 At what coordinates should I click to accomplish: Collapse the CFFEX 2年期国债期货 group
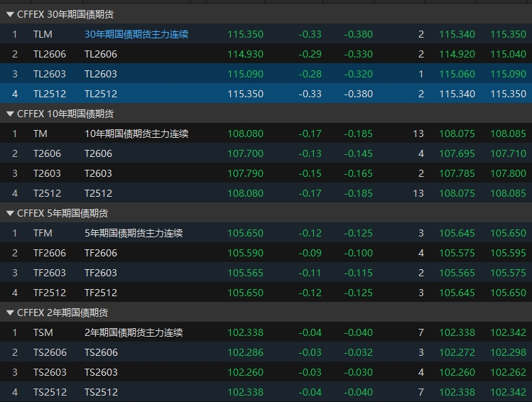(x=10, y=313)
